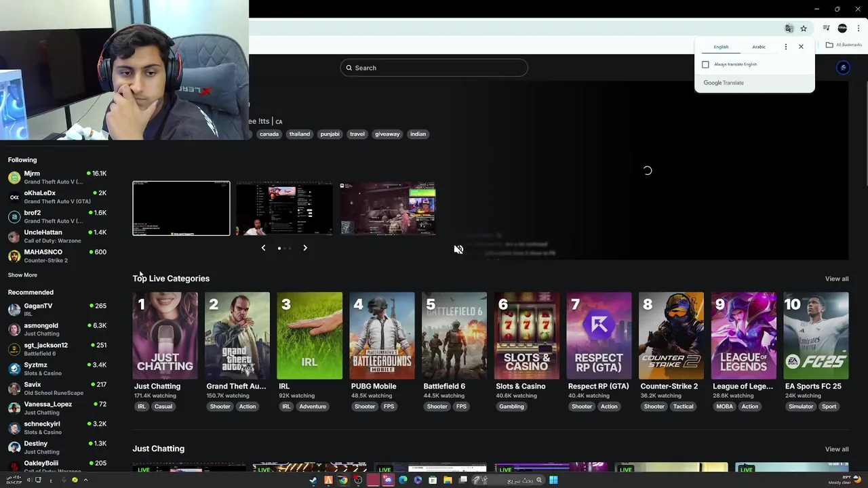This screenshot has height=488, width=868.
Task: Go to previous featured stream
Action: [x=263, y=248]
